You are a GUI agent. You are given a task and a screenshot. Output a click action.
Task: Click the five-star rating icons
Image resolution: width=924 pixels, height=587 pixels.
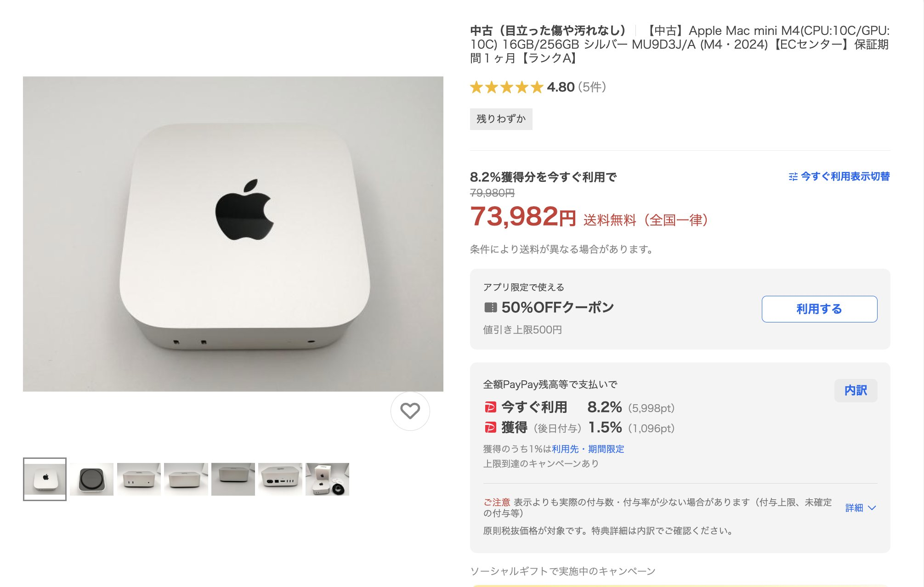click(506, 87)
